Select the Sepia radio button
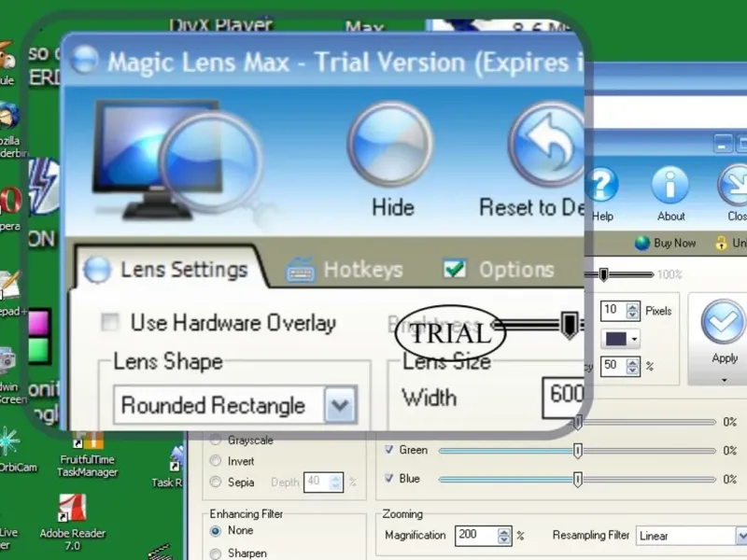This screenshot has height=560, width=747. click(216, 482)
